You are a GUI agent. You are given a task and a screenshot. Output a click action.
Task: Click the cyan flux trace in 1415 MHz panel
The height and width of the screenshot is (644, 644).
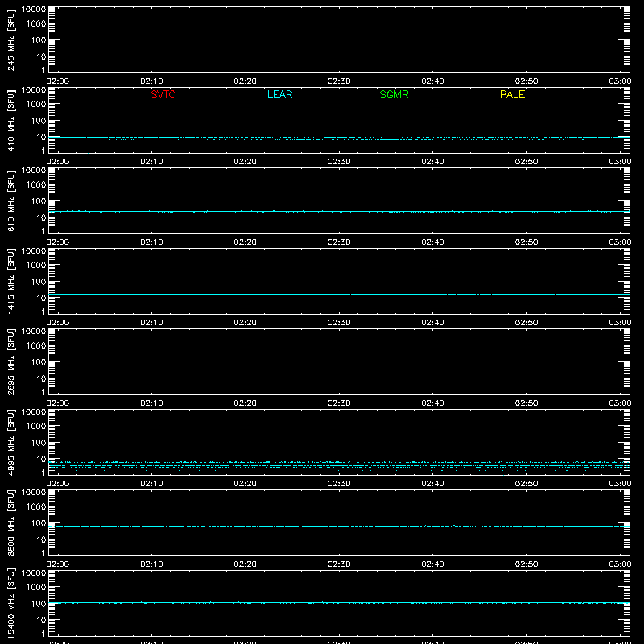tap(339, 295)
